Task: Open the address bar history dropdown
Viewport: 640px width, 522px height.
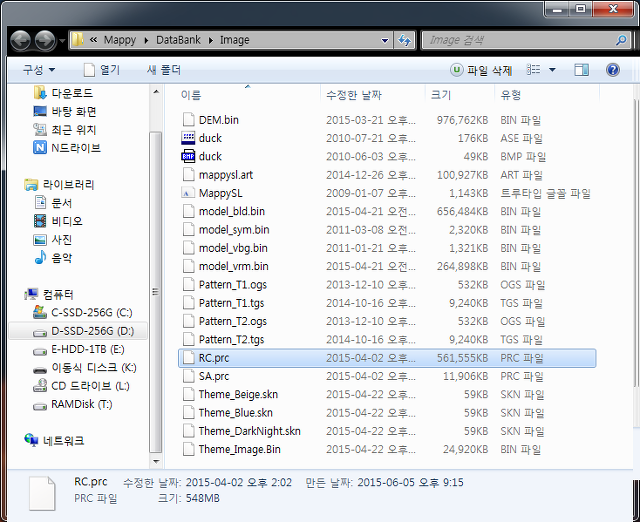Action: 384,40
